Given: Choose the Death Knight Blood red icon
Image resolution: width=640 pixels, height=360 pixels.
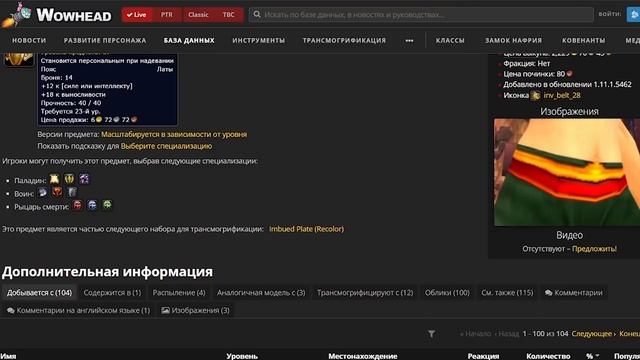Looking at the screenshot, I should [78, 205].
